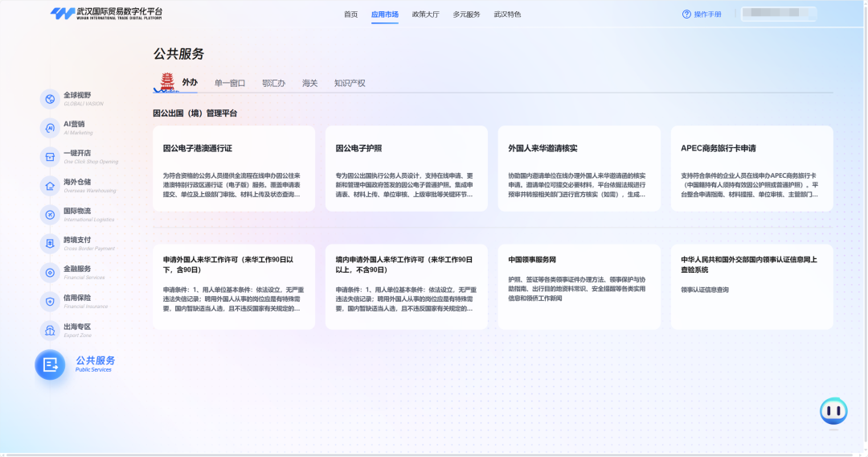Select the 鄂汇办 tab

coord(273,83)
